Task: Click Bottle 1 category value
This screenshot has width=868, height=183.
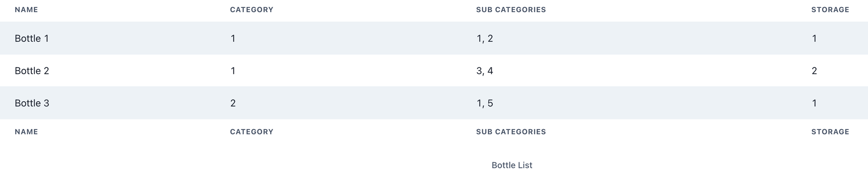Action: pyautogui.click(x=233, y=38)
